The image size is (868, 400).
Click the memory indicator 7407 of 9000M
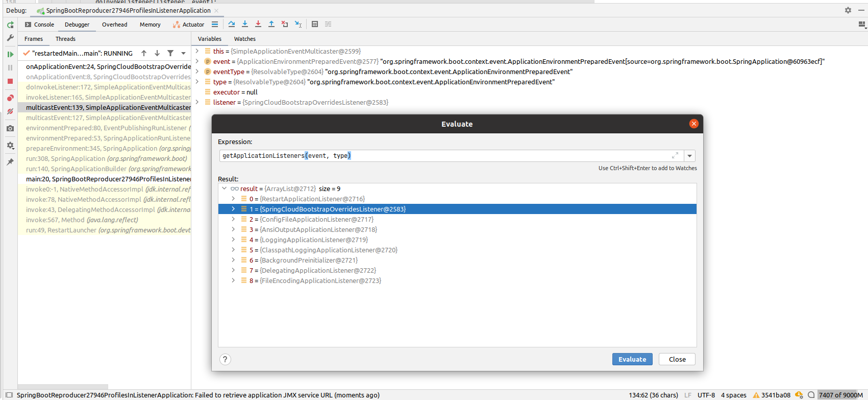(841, 395)
